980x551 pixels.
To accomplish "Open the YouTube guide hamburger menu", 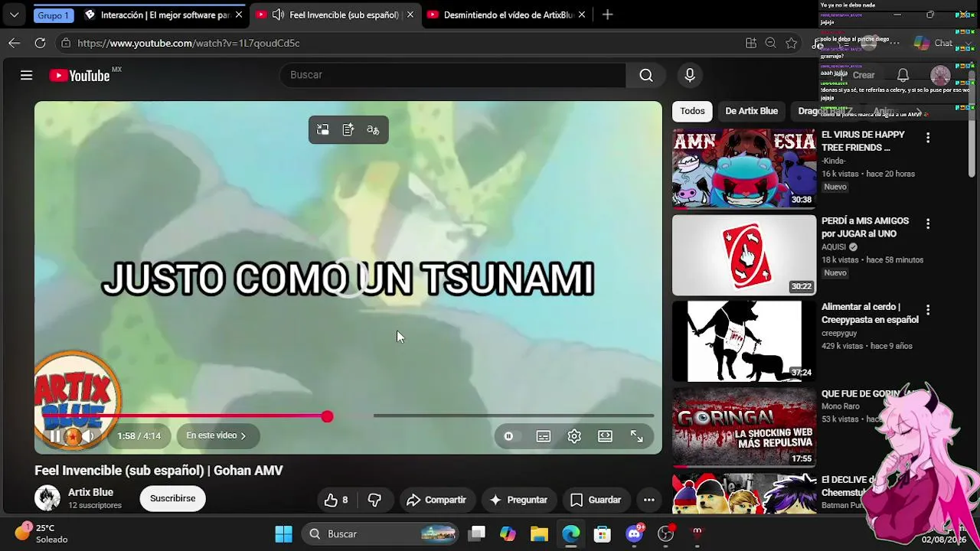I will [26, 75].
